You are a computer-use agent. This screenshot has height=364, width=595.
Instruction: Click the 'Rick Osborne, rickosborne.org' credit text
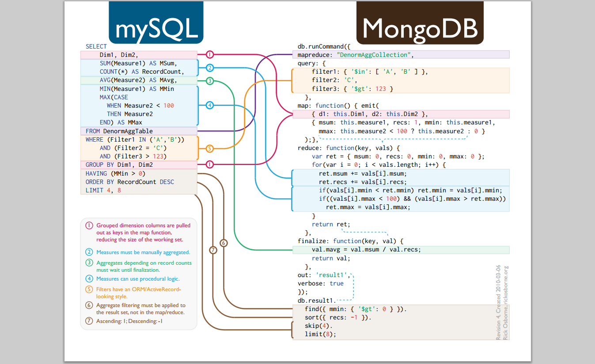(506, 303)
